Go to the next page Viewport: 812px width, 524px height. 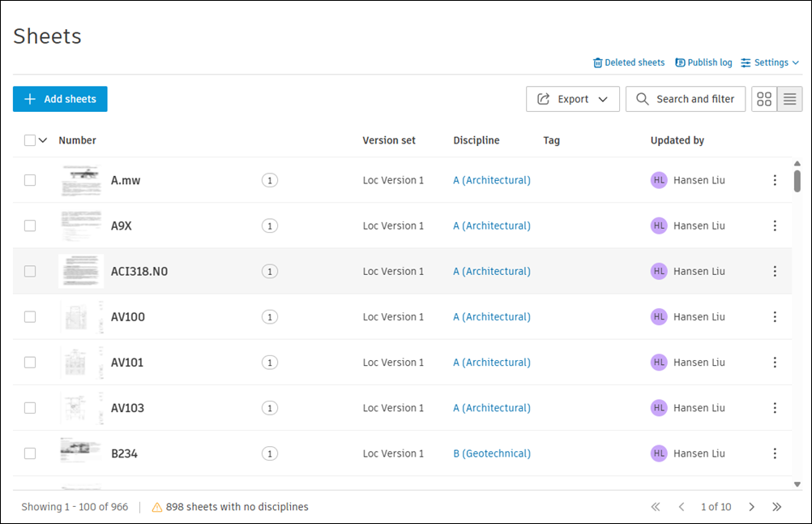point(751,507)
